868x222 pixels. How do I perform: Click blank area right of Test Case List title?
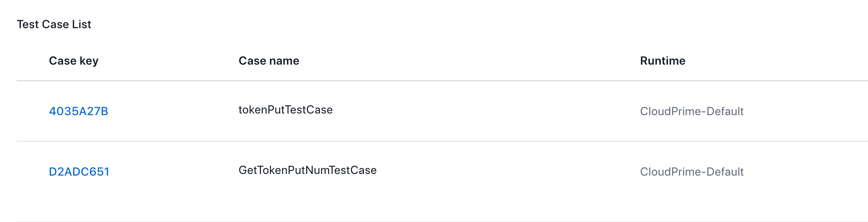coord(477,24)
